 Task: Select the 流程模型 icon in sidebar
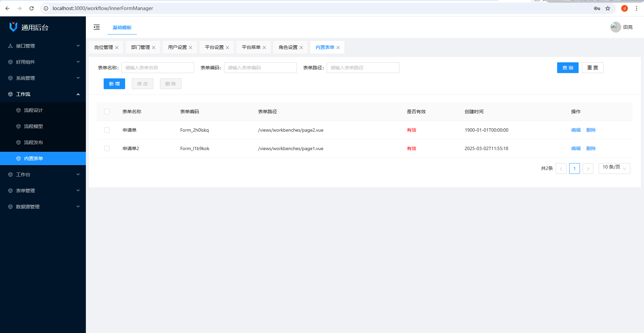click(19, 126)
